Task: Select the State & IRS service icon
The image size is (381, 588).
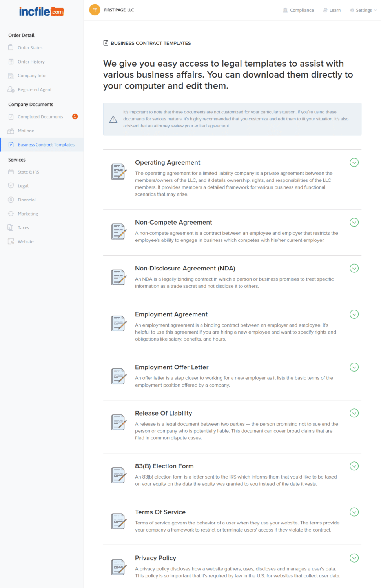Action: tap(11, 172)
